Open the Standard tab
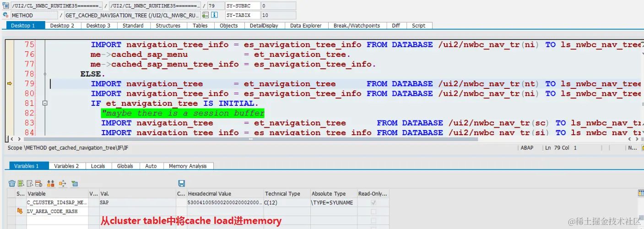Image resolution: width=644 pixels, height=229 pixels. (x=133, y=26)
